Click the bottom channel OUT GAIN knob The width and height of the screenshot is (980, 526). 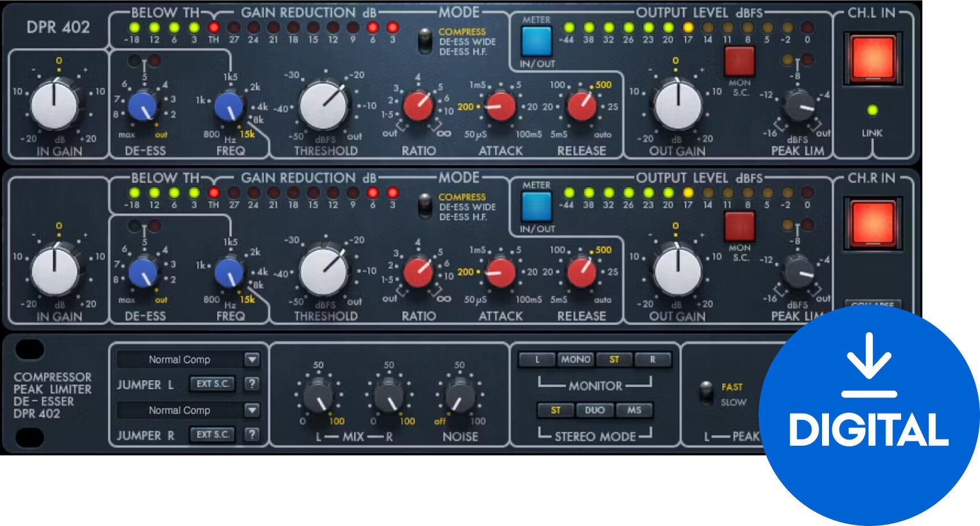(x=678, y=271)
